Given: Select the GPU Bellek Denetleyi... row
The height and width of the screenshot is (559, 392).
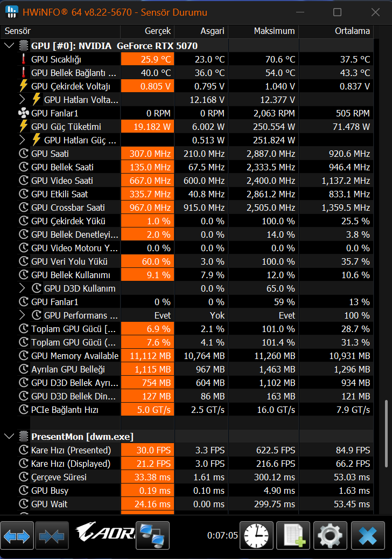Looking at the screenshot, I should pos(195,234).
